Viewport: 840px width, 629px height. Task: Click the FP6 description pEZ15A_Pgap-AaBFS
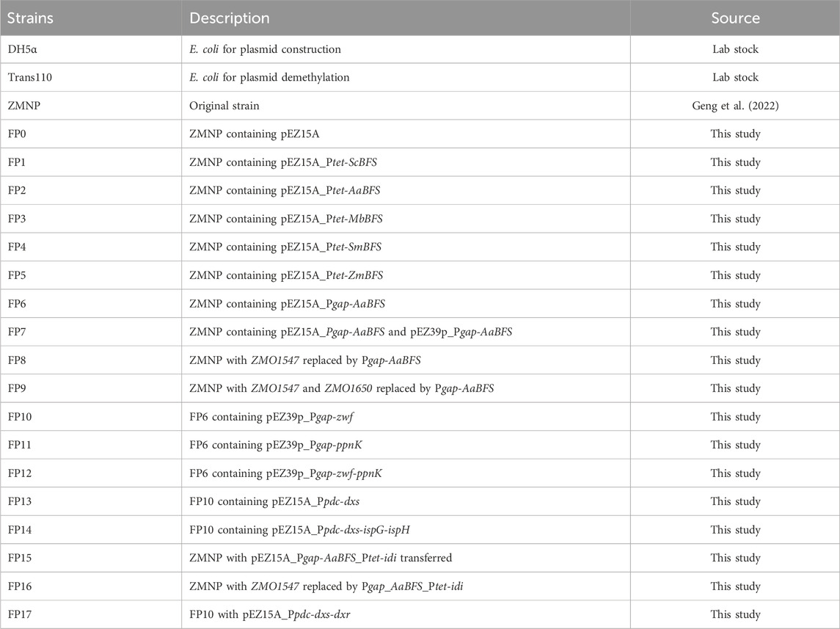406,304
